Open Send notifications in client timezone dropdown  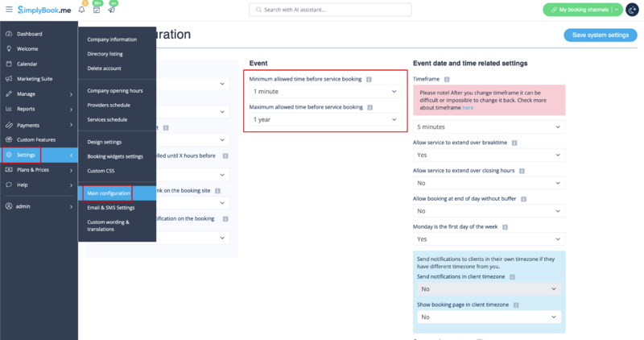tap(489, 288)
